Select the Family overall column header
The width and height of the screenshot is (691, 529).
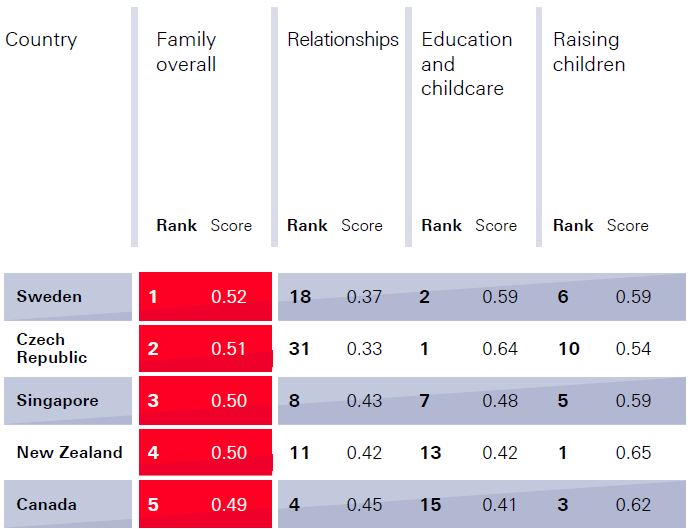coord(186,52)
